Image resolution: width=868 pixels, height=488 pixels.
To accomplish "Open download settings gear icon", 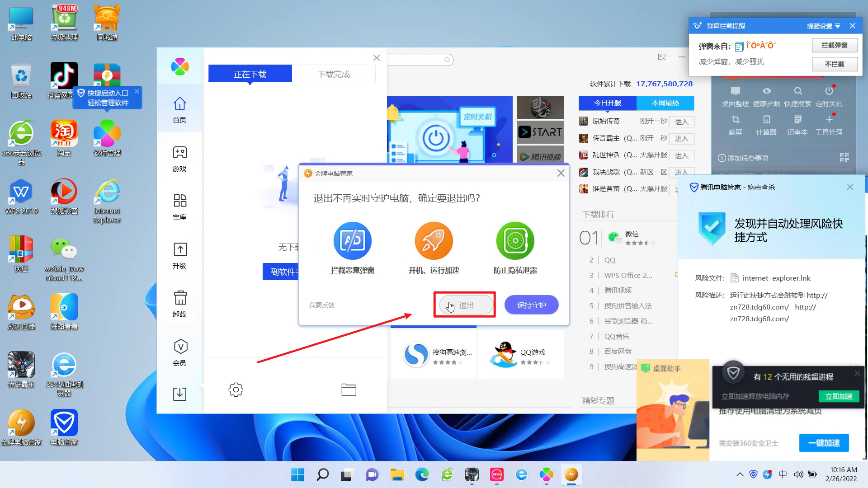I will coord(236,389).
